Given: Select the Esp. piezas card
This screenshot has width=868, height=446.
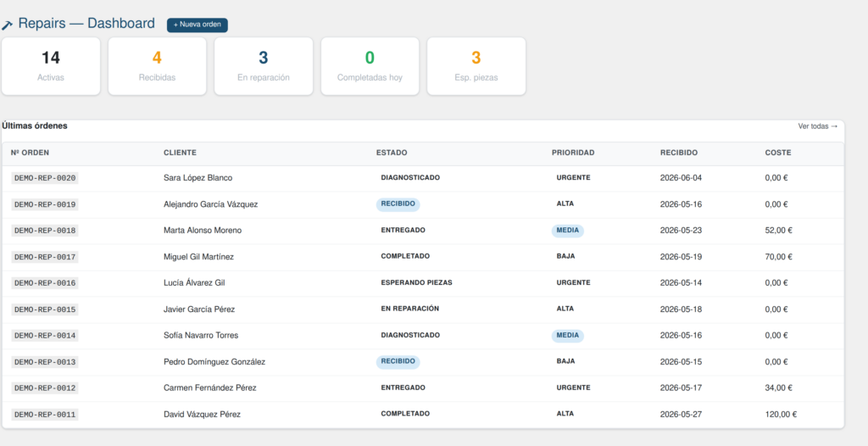Looking at the screenshot, I should coord(476,66).
